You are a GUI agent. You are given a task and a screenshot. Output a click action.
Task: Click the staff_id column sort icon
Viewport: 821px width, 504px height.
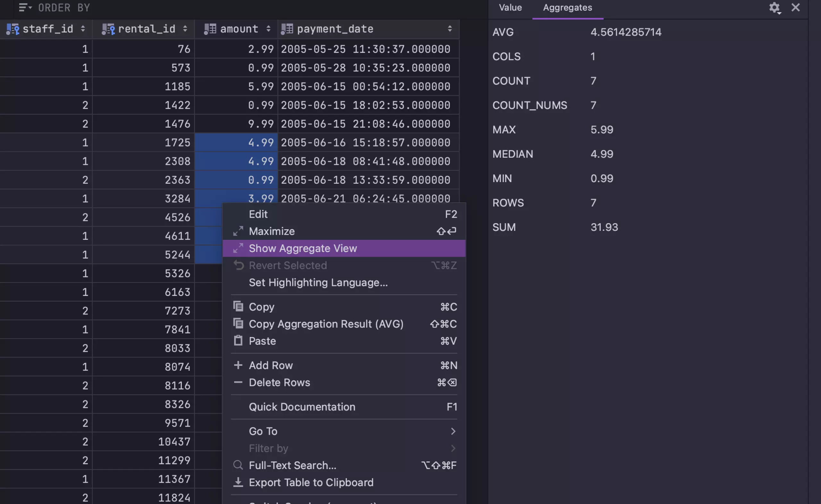(83, 28)
